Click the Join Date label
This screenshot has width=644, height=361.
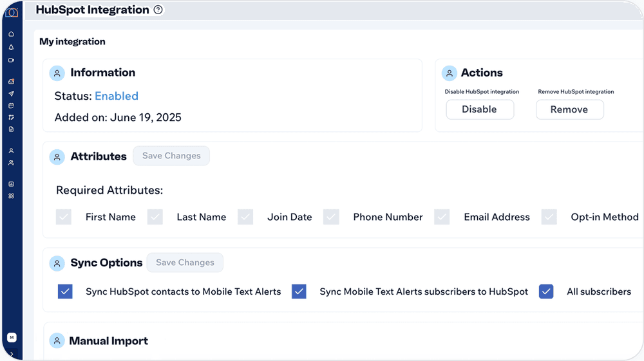coord(290,217)
